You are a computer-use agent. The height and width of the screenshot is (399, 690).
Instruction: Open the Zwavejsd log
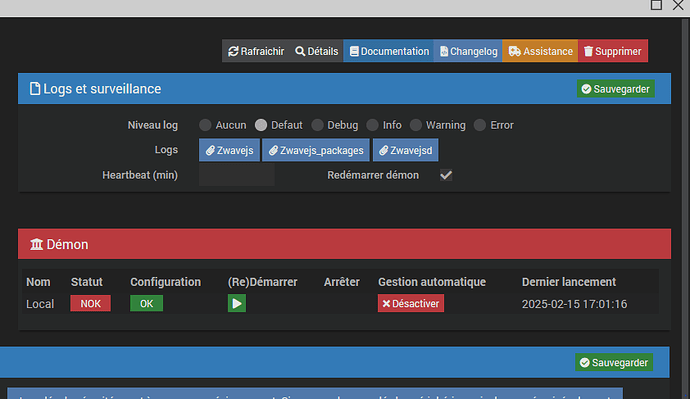pos(406,150)
